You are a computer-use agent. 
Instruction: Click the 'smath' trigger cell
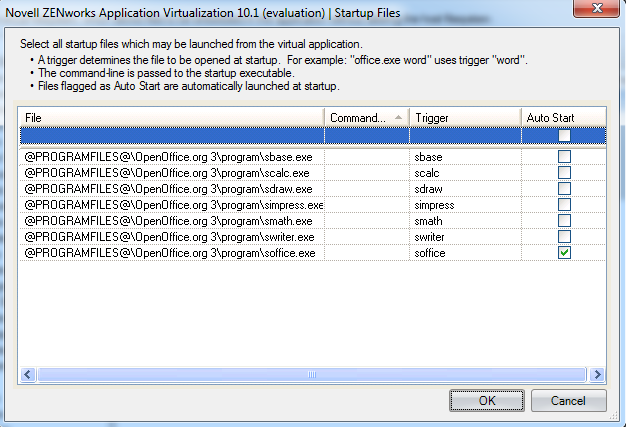[466, 221]
